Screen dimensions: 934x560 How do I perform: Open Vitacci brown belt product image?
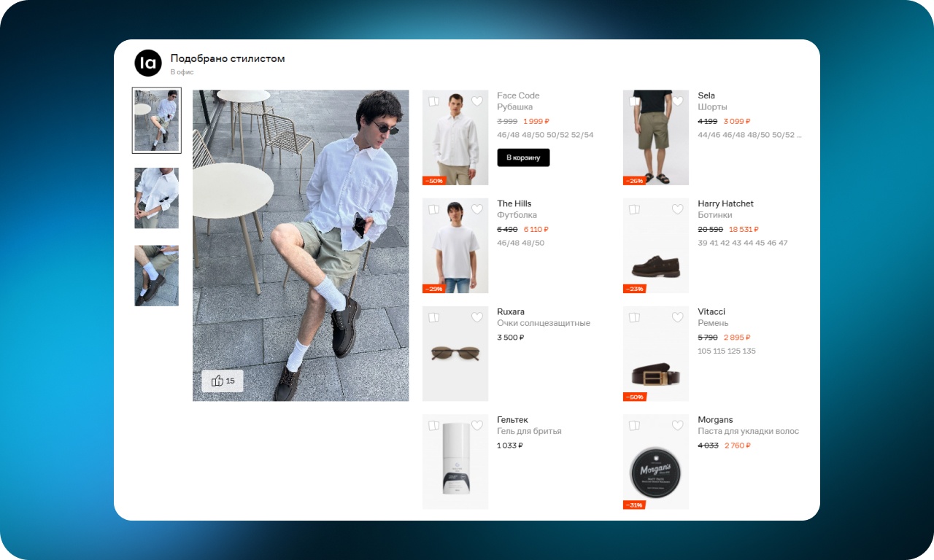pos(656,354)
